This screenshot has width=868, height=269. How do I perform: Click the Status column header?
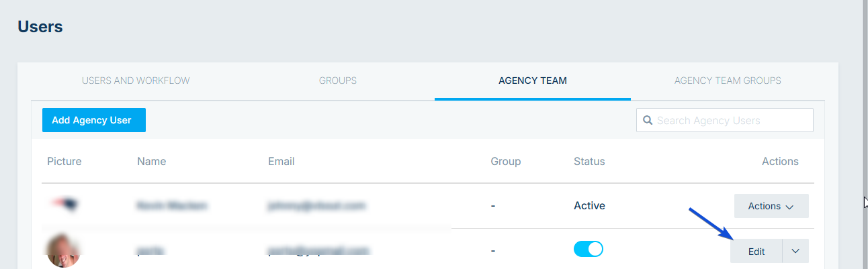pos(589,162)
